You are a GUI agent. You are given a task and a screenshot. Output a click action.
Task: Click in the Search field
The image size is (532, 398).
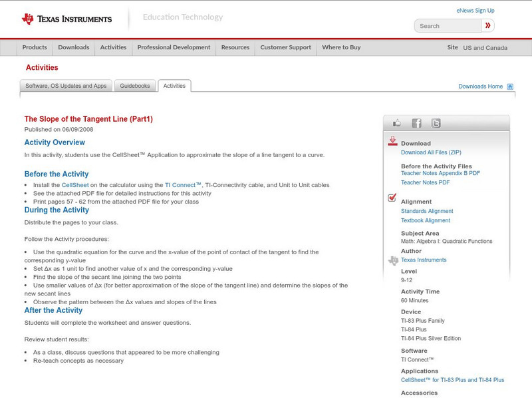448,26
